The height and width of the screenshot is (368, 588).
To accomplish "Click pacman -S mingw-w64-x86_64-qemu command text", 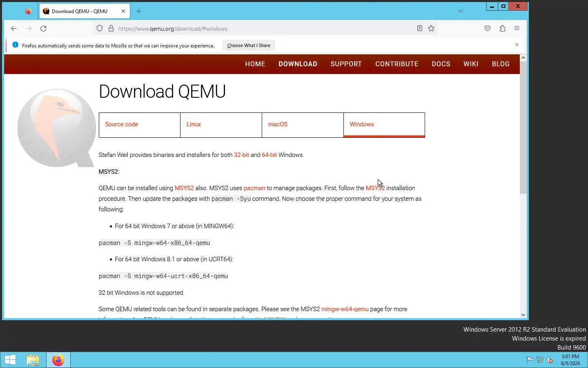I will 154,243.
